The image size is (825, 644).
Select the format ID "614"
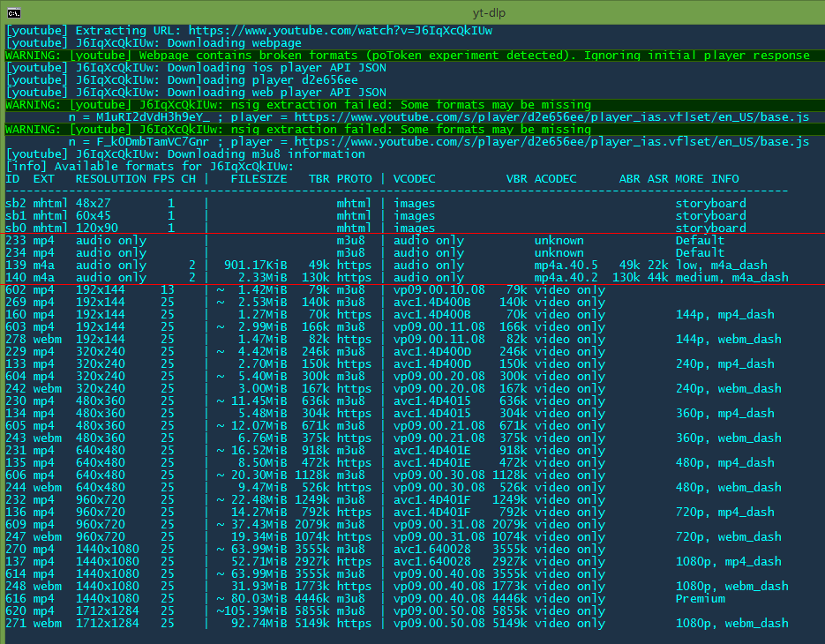click(x=16, y=574)
